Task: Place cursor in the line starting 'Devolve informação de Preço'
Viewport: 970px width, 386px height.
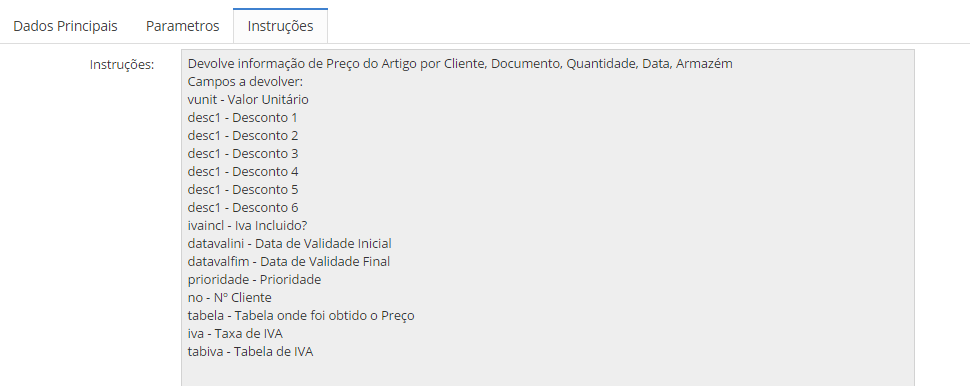Action: click(460, 63)
